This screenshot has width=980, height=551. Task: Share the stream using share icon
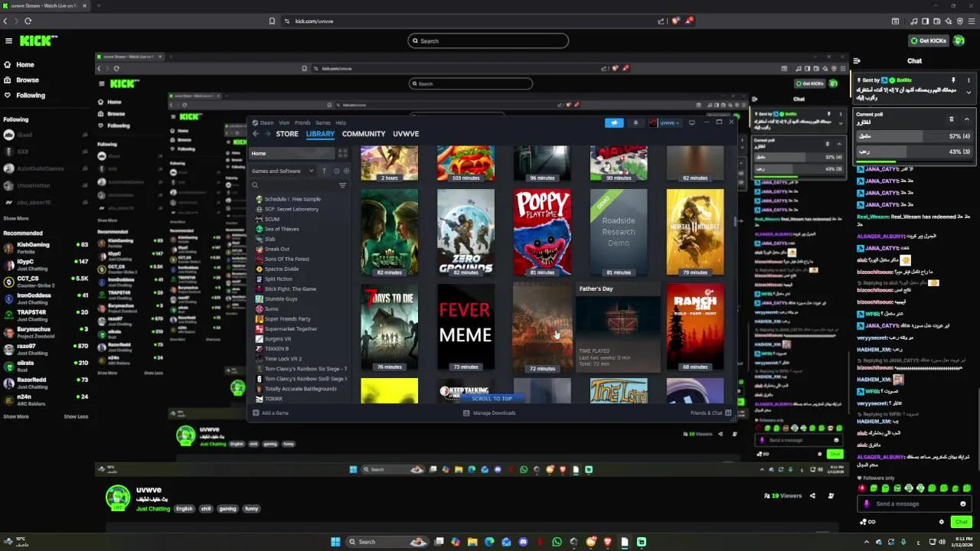812,496
